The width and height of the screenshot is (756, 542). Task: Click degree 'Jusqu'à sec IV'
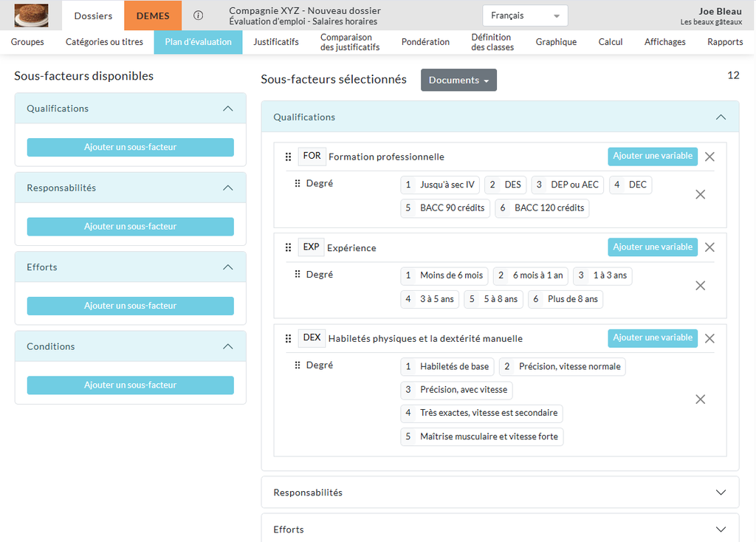click(440, 185)
